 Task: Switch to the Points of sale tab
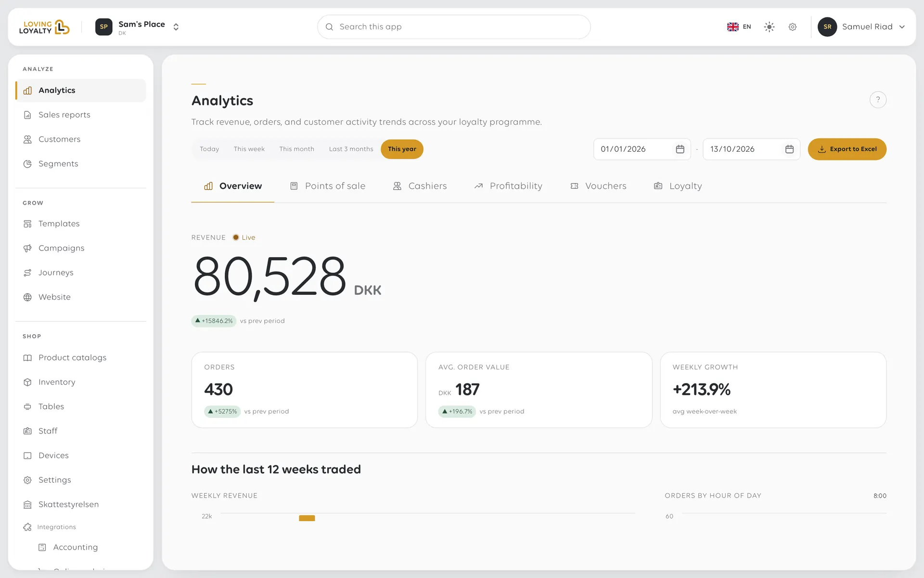pyautogui.click(x=328, y=186)
